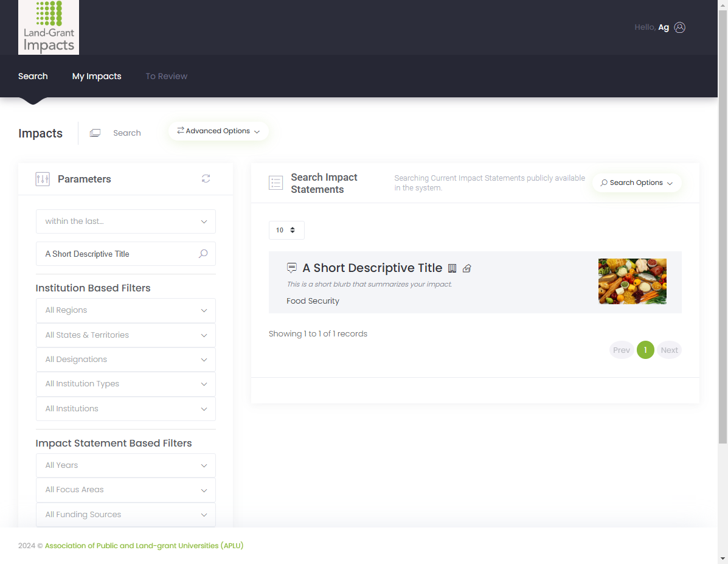
Task: Click the share icon after impact title
Action: pyautogui.click(x=467, y=268)
